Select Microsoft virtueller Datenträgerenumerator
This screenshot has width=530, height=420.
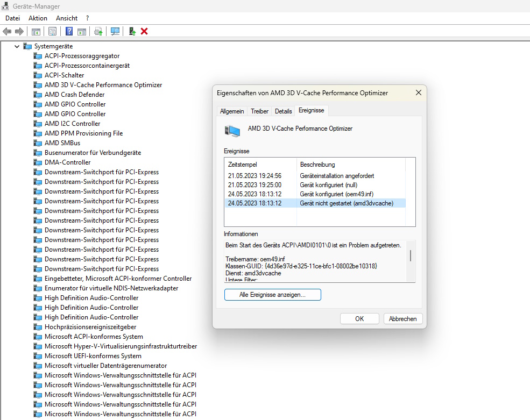click(106, 366)
